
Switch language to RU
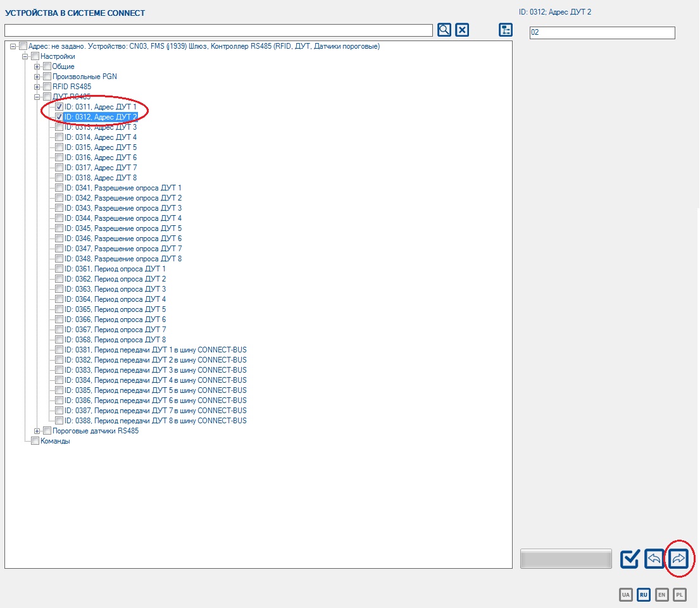[x=644, y=595]
